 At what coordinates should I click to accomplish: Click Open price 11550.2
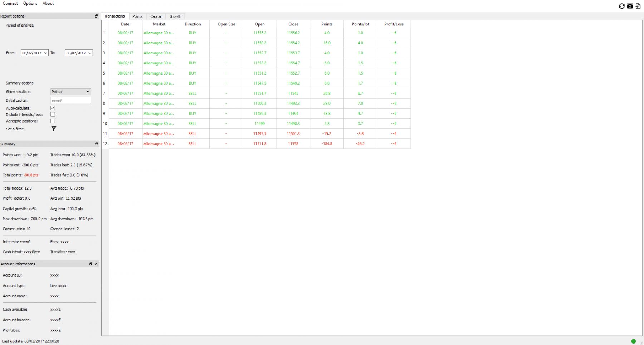point(260,43)
